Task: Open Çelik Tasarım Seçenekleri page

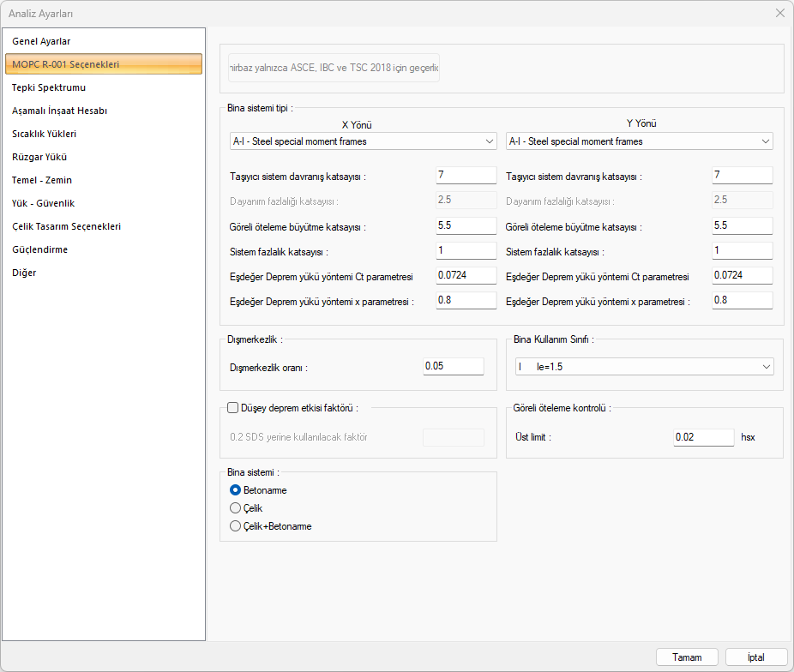Action: 66,226
